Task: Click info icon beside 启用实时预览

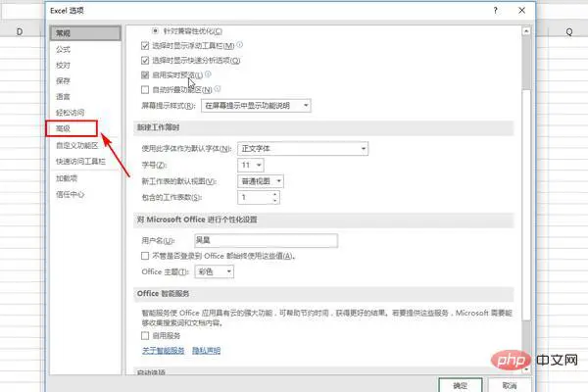Action: coord(208,74)
